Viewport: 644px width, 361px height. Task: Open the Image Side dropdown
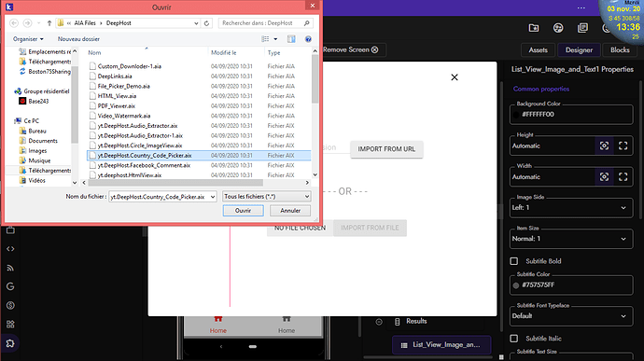571,208
